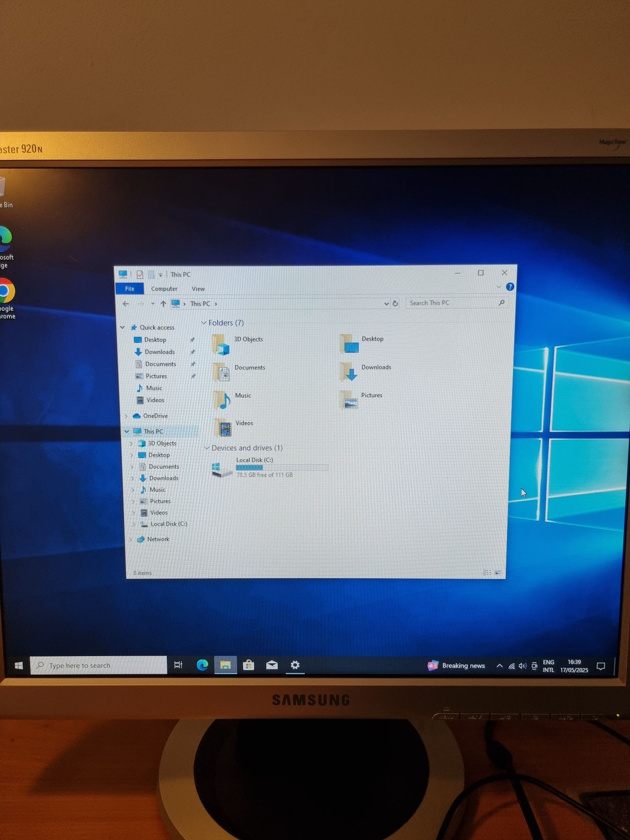The width and height of the screenshot is (630, 840).
Task: Switch to details view icon in status bar
Action: pos(487,572)
